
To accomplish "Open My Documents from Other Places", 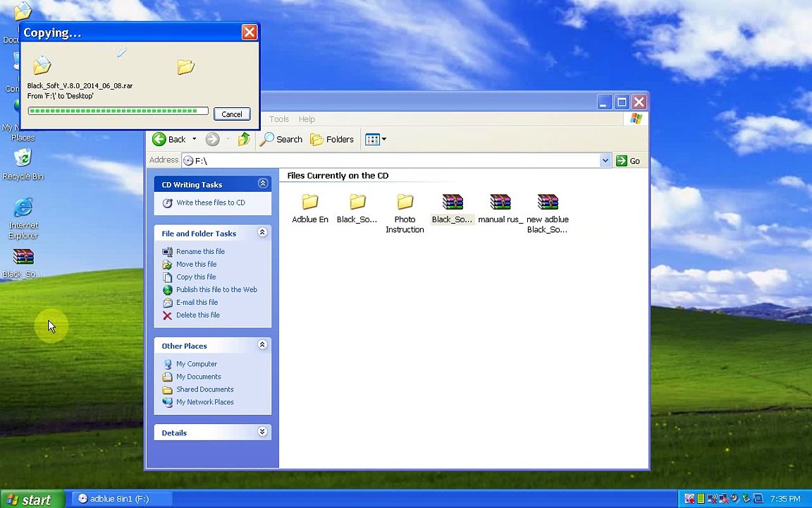I will click(198, 376).
